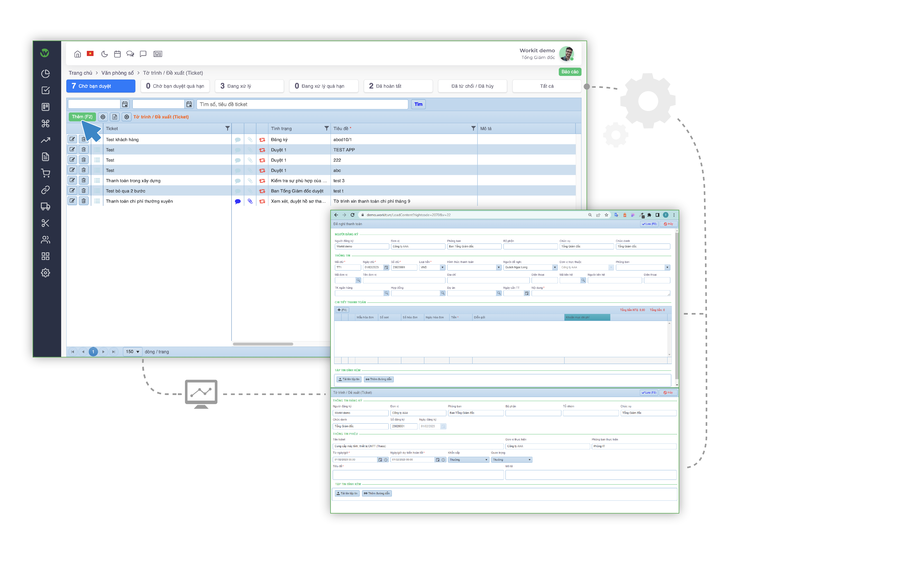The width and height of the screenshot is (924, 580).
Task: Select the 'Chờ bạn duyệt quá hạn' tab
Action: coord(175,86)
